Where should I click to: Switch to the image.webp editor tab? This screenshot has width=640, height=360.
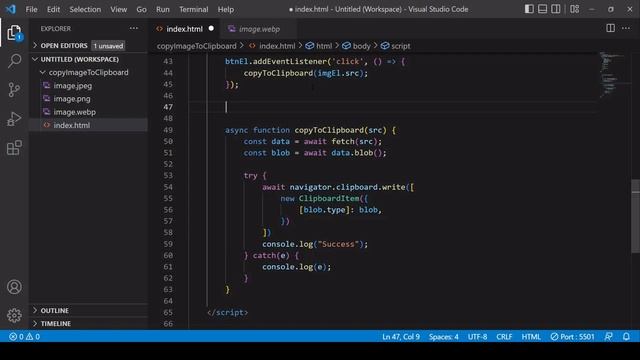[259, 29]
